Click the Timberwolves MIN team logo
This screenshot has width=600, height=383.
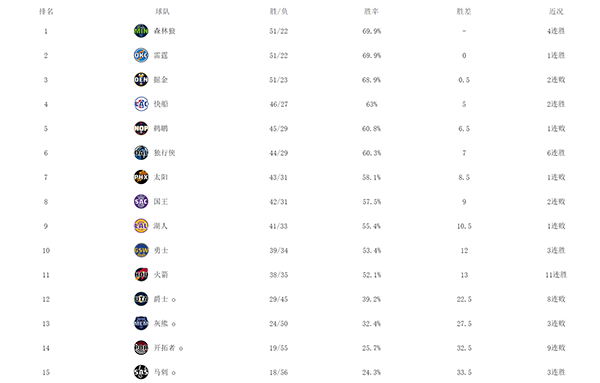click(141, 31)
